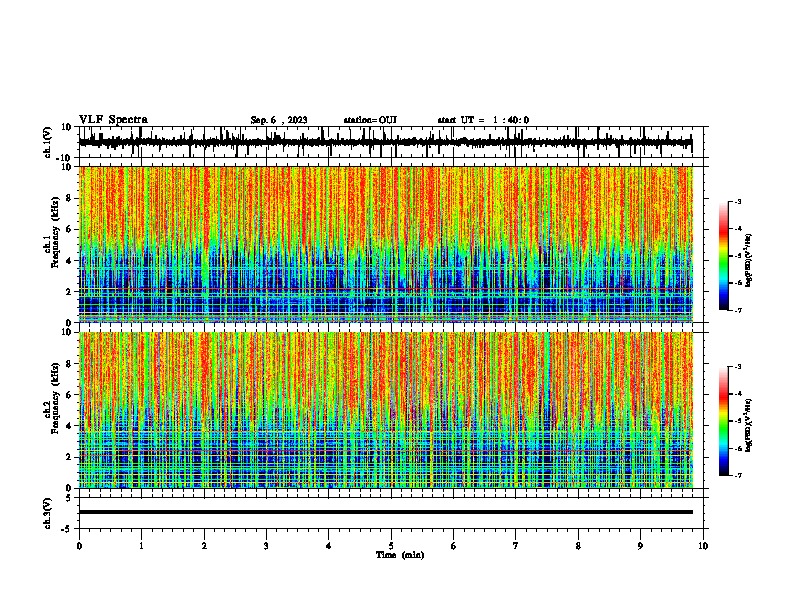
Task: Click the x-axis tick label "9"
Action: point(640,546)
